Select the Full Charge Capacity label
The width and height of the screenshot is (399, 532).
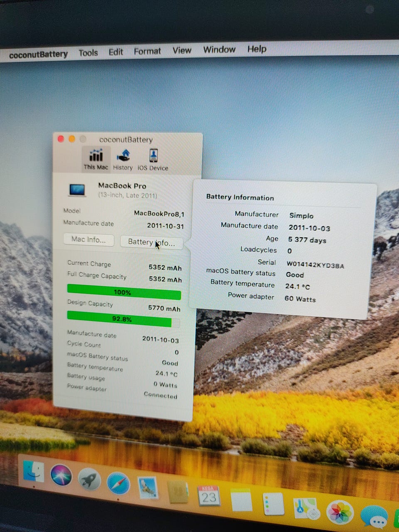96,276
